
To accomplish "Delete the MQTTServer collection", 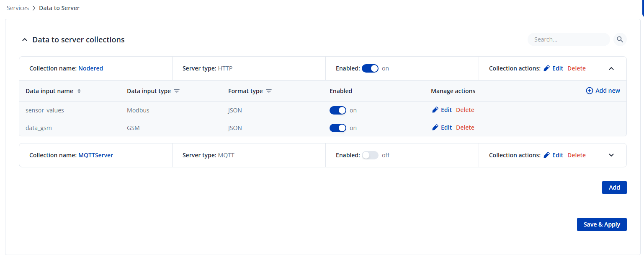I will click(577, 155).
